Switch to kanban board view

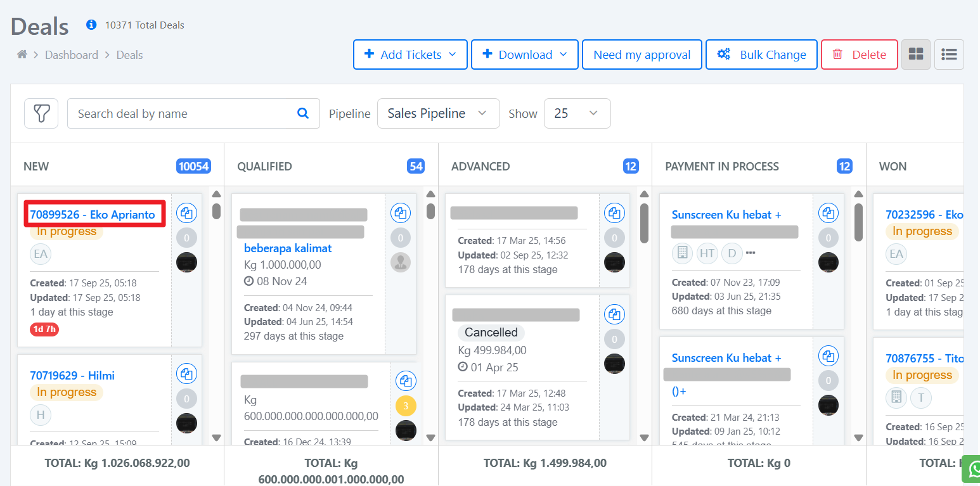(x=916, y=54)
